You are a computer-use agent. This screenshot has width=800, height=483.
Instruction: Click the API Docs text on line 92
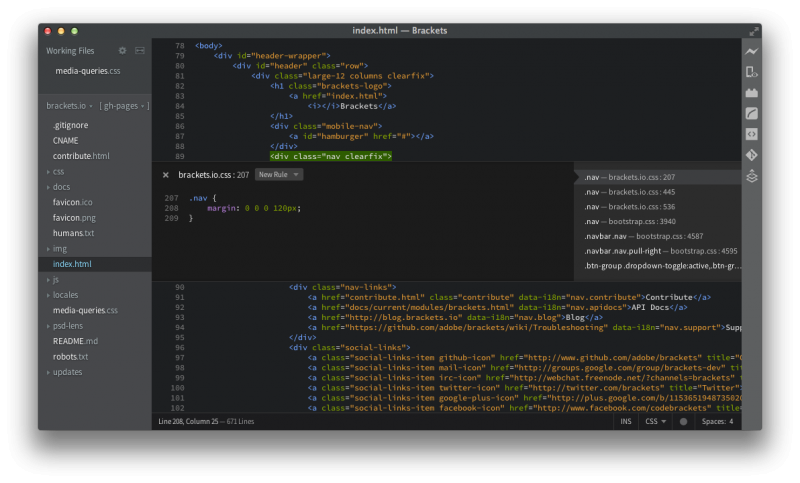[x=650, y=307]
